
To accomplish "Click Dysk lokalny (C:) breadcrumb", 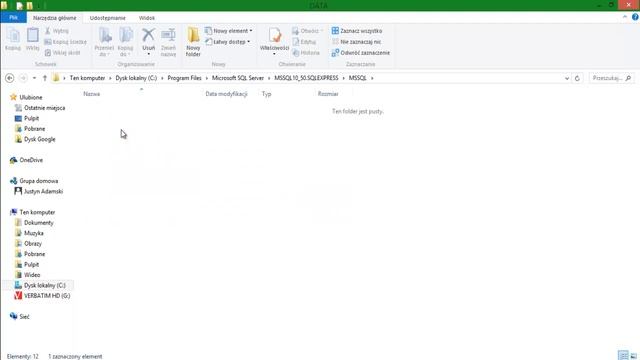I will [136, 78].
